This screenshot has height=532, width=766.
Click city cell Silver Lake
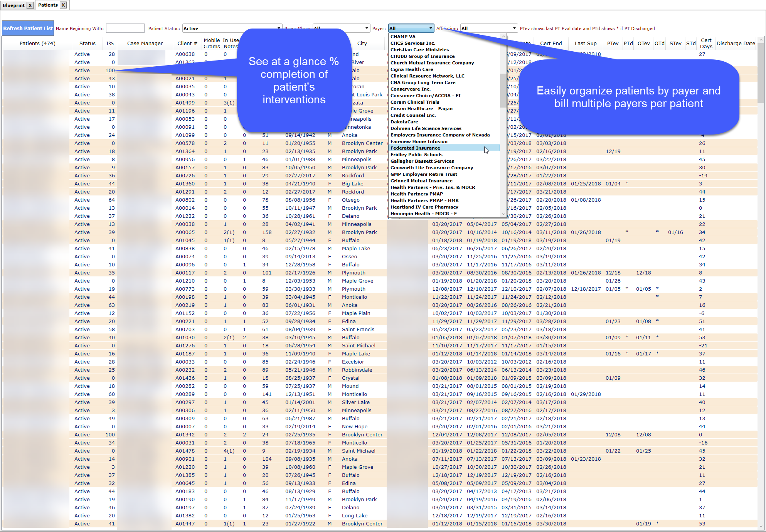point(355,402)
